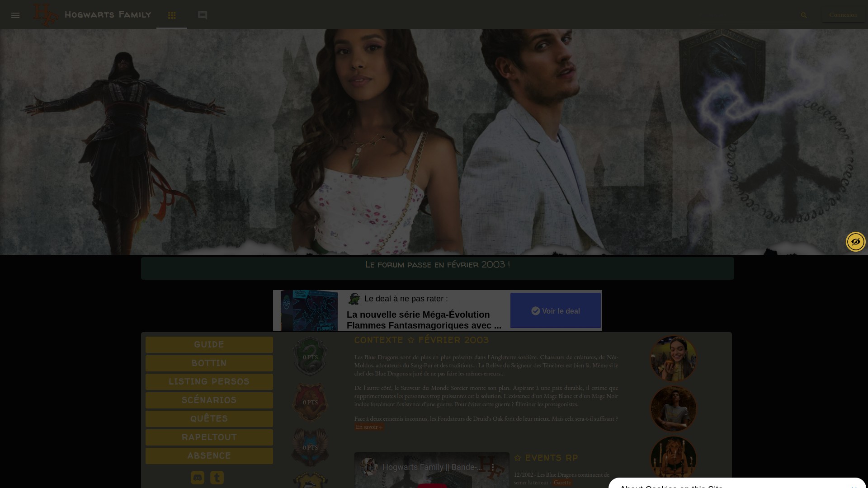Click the forum février 2003 announcement
This screenshot has width=868, height=488.
pos(437,265)
